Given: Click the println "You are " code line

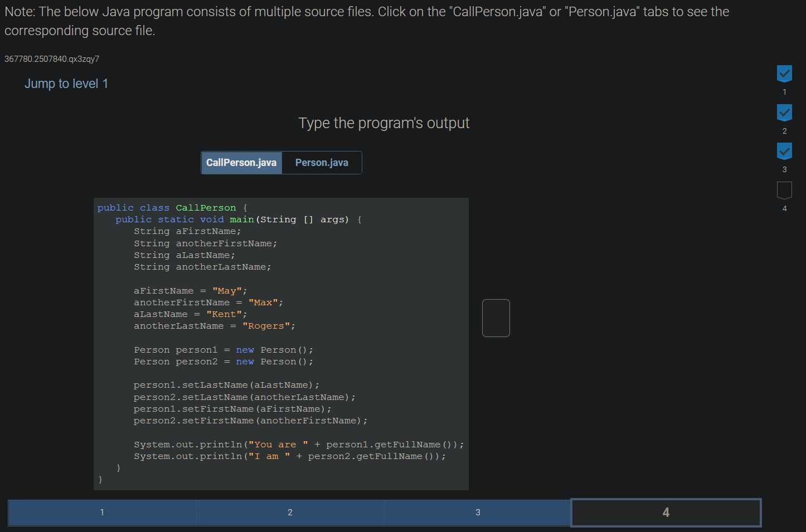Looking at the screenshot, I should coord(299,445).
